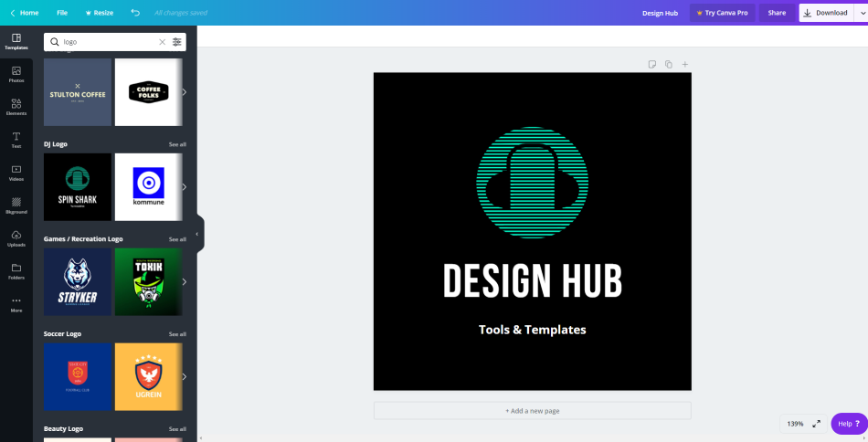Image resolution: width=868 pixels, height=442 pixels.
Task: Collapse the templates side panel
Action: pos(197,234)
